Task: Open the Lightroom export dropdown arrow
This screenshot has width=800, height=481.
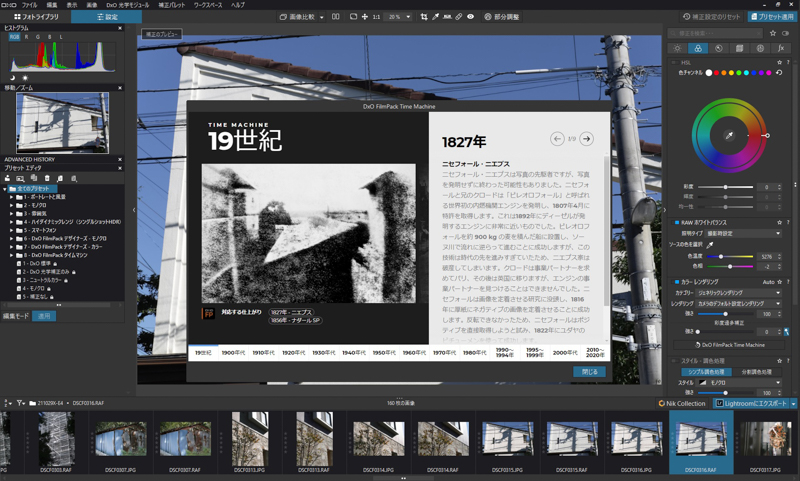Action: click(793, 403)
